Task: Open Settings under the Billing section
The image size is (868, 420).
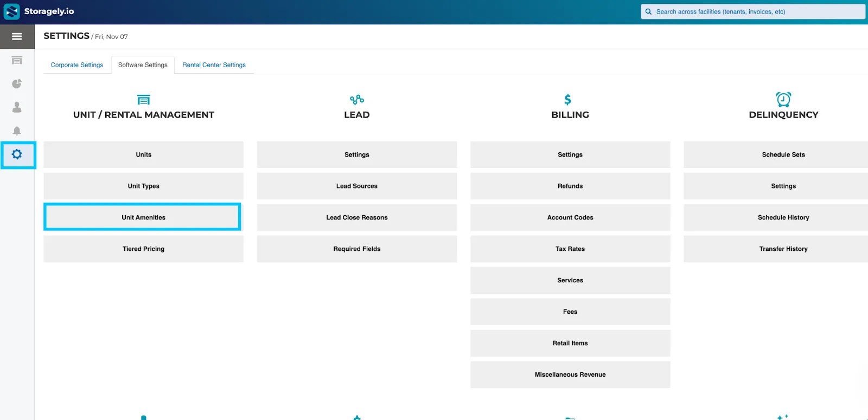Action: (x=570, y=154)
